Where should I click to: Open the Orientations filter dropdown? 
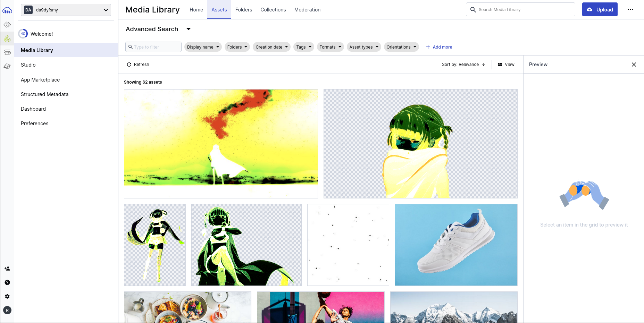tap(401, 47)
